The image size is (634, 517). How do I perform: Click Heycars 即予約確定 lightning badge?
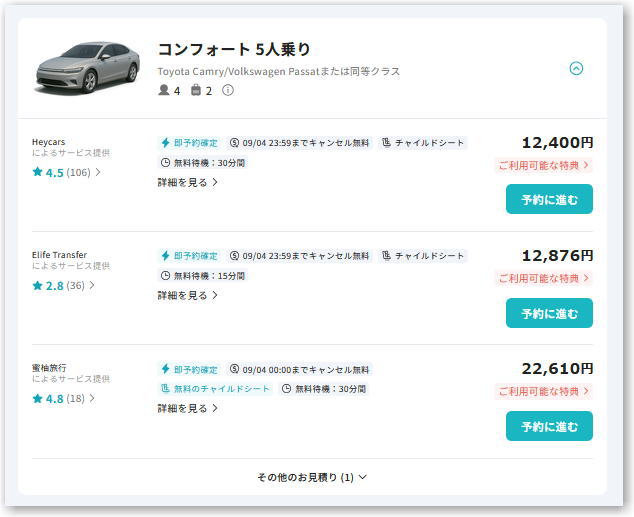[189, 143]
